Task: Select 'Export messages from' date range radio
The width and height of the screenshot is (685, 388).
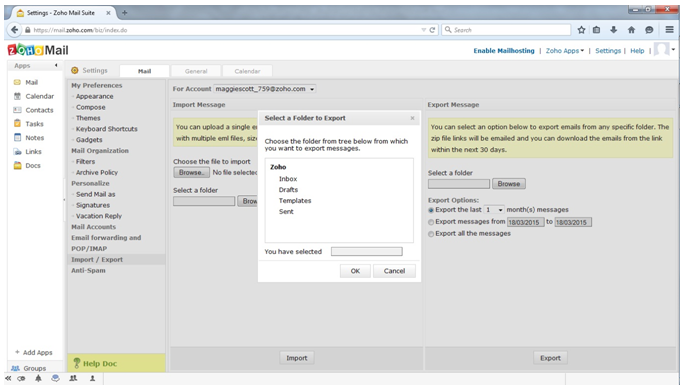Action: (x=431, y=222)
